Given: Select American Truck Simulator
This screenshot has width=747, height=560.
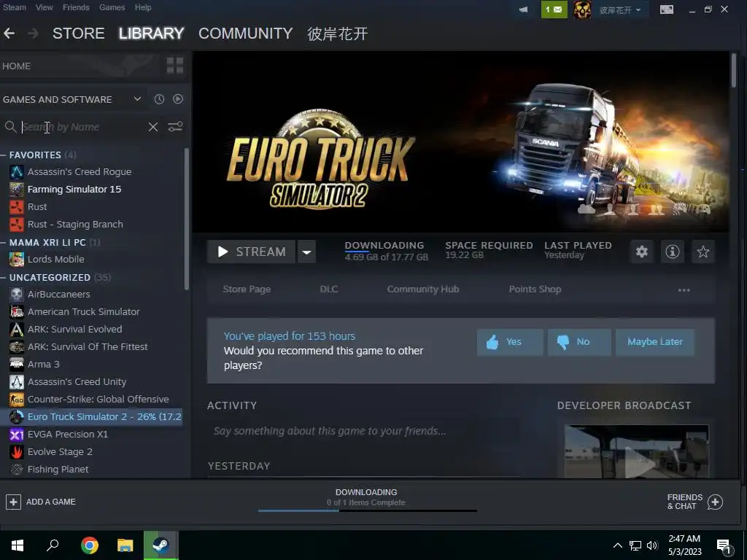Looking at the screenshot, I should tap(83, 312).
